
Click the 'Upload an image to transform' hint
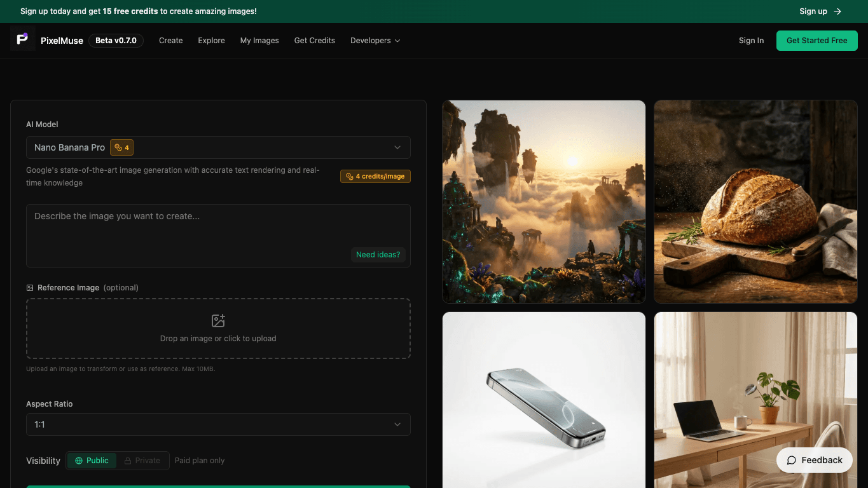[x=121, y=369]
